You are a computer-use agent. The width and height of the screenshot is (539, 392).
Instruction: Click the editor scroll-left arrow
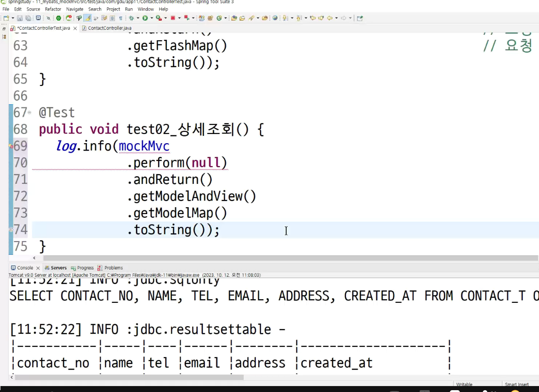pyautogui.click(x=34, y=258)
